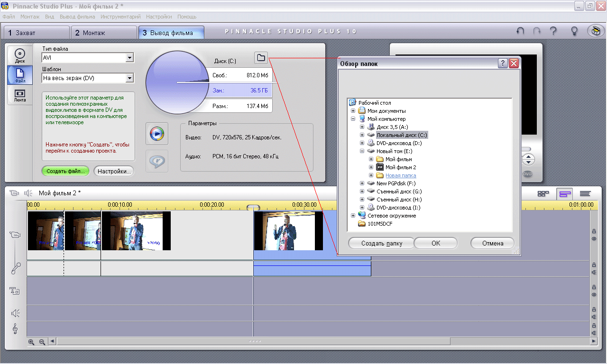Lock the music track
This screenshot has width=607, height=364.
(x=594, y=326)
